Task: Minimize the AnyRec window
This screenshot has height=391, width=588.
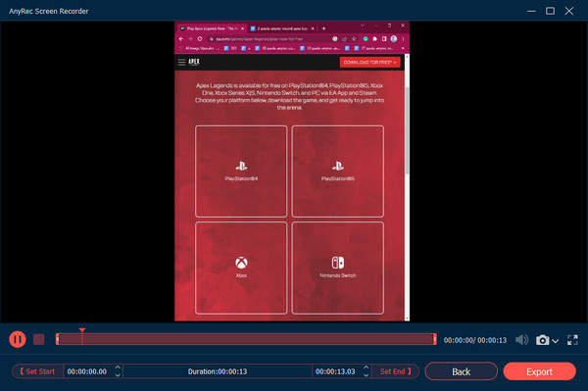Action: (x=531, y=11)
